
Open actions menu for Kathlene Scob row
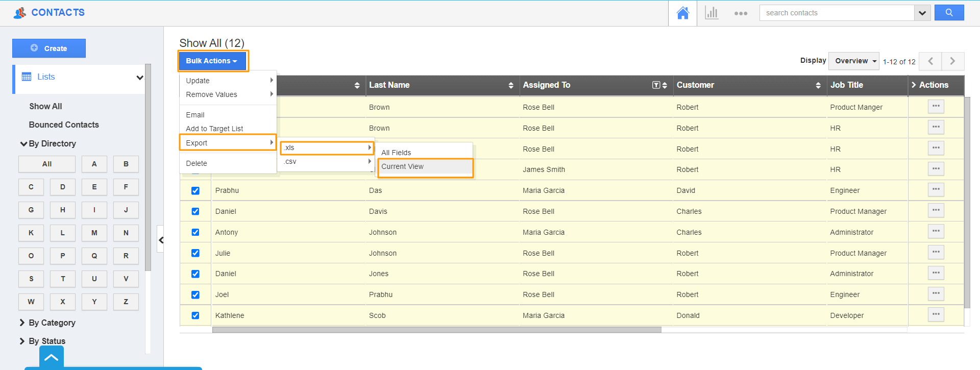click(936, 314)
